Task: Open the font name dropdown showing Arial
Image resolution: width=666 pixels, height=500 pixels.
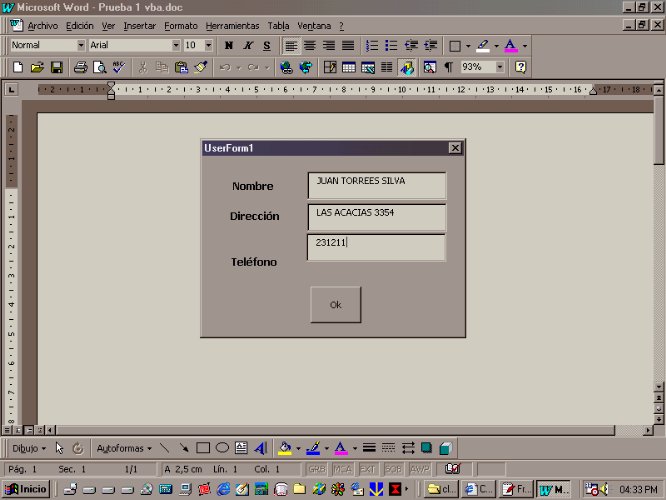Action: tap(176, 45)
